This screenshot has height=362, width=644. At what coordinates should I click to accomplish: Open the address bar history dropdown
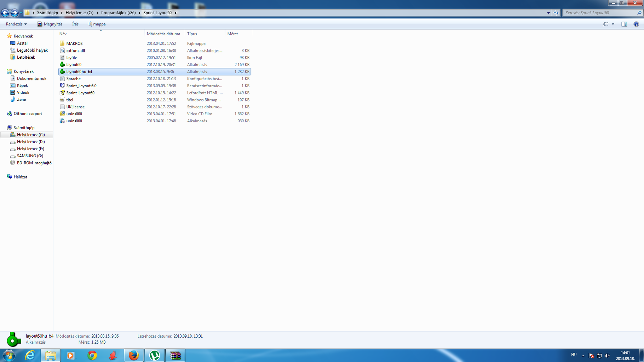pyautogui.click(x=548, y=13)
